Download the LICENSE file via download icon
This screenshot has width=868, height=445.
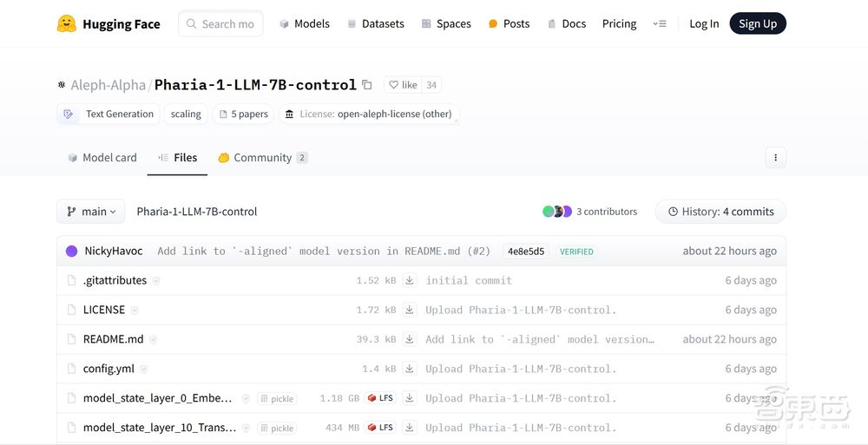pyautogui.click(x=410, y=310)
